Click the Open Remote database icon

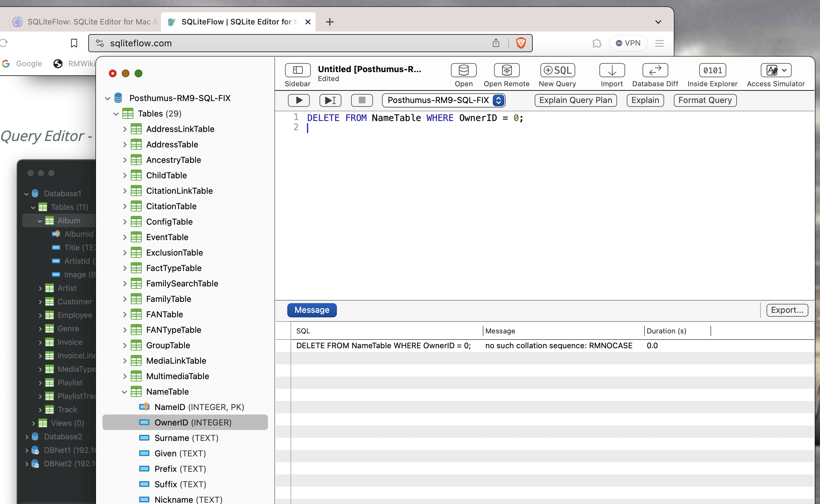click(x=506, y=70)
